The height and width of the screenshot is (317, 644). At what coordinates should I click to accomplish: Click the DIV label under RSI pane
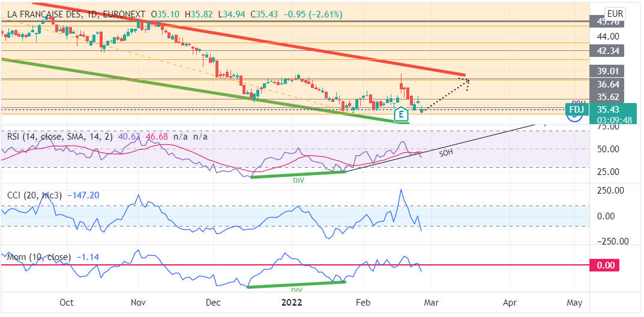pyautogui.click(x=298, y=180)
